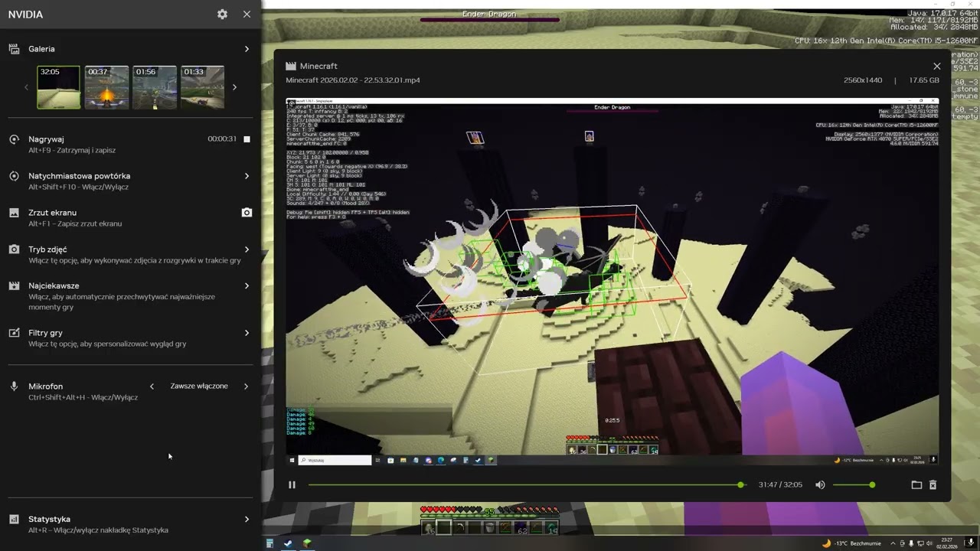Click the '2560x1440' resolution text
Viewport: 980px width, 551px height.
tap(863, 80)
